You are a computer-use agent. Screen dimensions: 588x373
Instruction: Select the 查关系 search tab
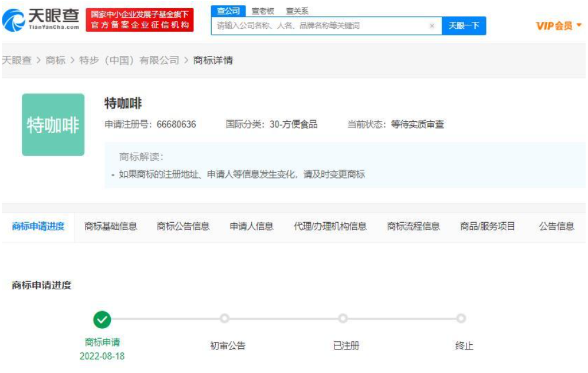pos(297,11)
